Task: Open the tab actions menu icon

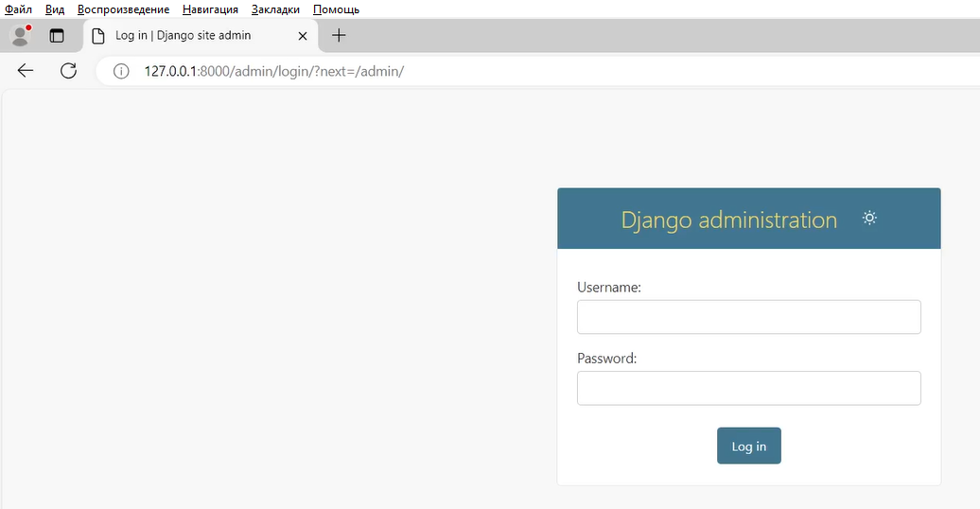Action: pyautogui.click(x=57, y=36)
